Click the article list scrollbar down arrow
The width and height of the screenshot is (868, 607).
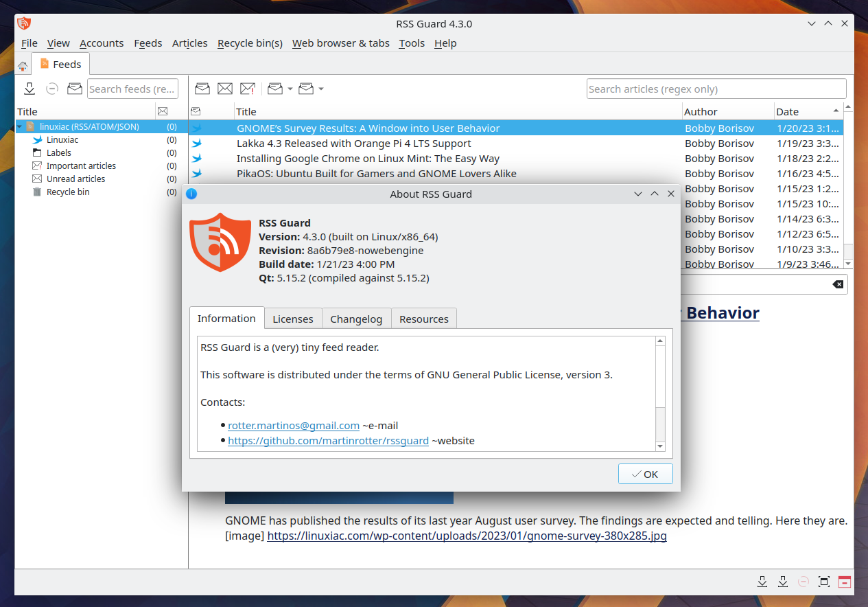(x=848, y=264)
